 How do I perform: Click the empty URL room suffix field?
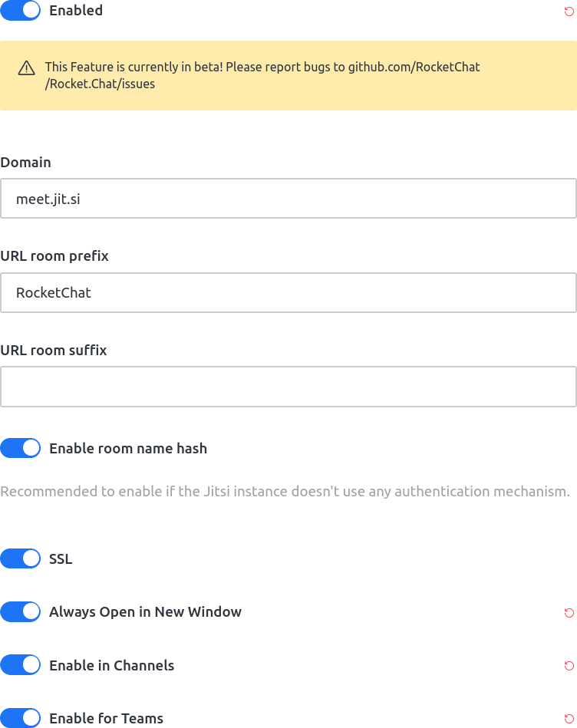pos(288,387)
